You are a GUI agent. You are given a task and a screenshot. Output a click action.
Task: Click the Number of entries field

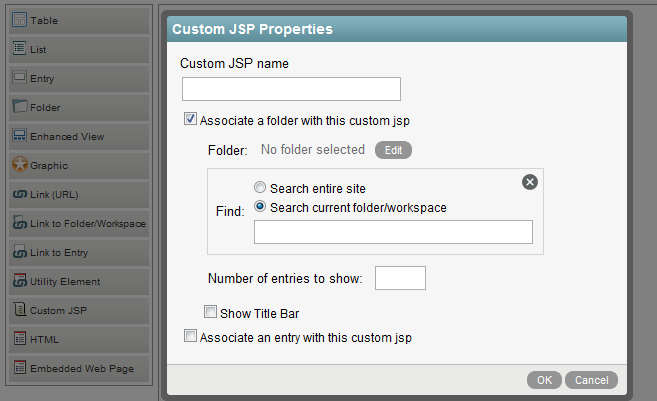400,278
